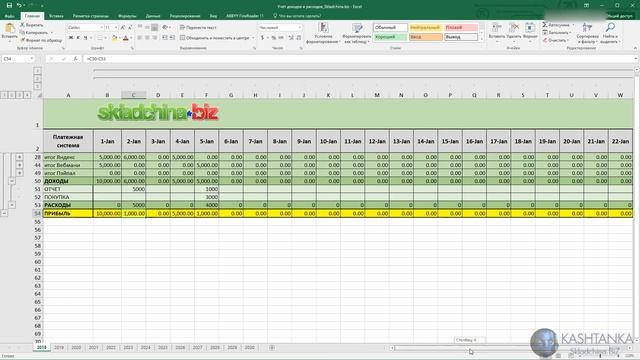Expand the grouped rows beside row 44
Viewport: 640px width, 360px height.
[19, 165]
